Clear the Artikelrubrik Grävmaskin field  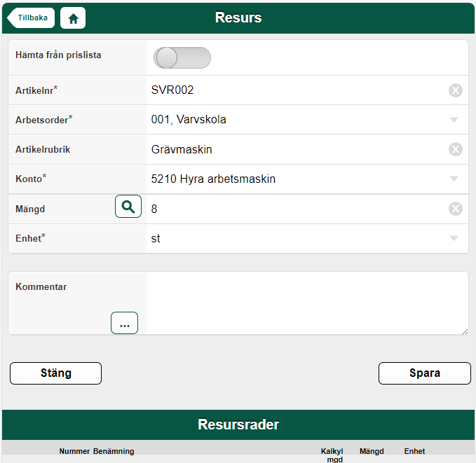[x=456, y=149]
